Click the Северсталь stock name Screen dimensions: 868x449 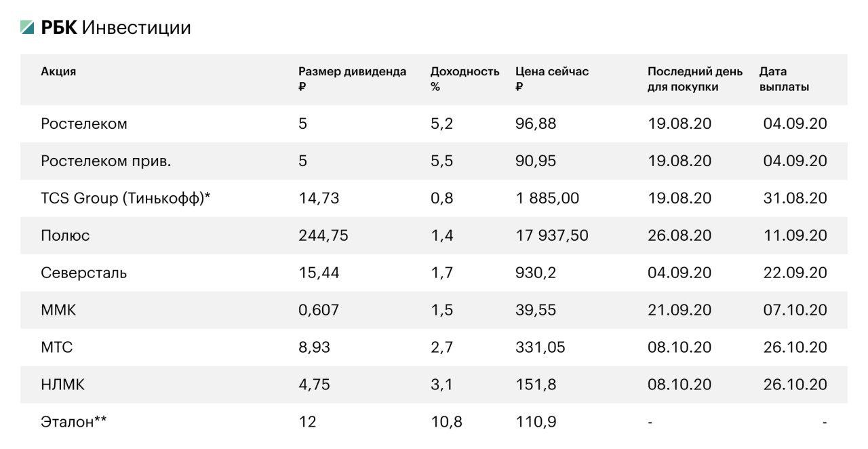pyautogui.click(x=83, y=273)
